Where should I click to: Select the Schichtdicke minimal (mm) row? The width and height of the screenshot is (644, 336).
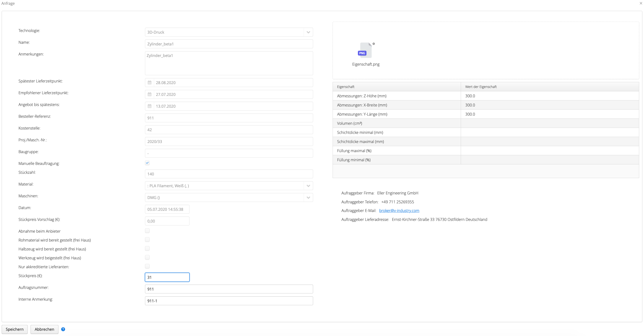(486, 132)
